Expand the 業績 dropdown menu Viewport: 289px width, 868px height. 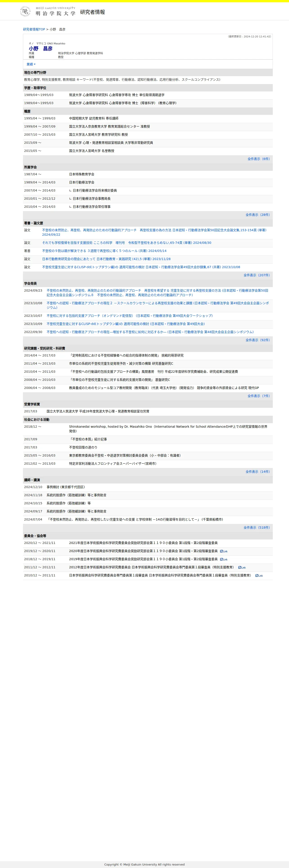31,64
